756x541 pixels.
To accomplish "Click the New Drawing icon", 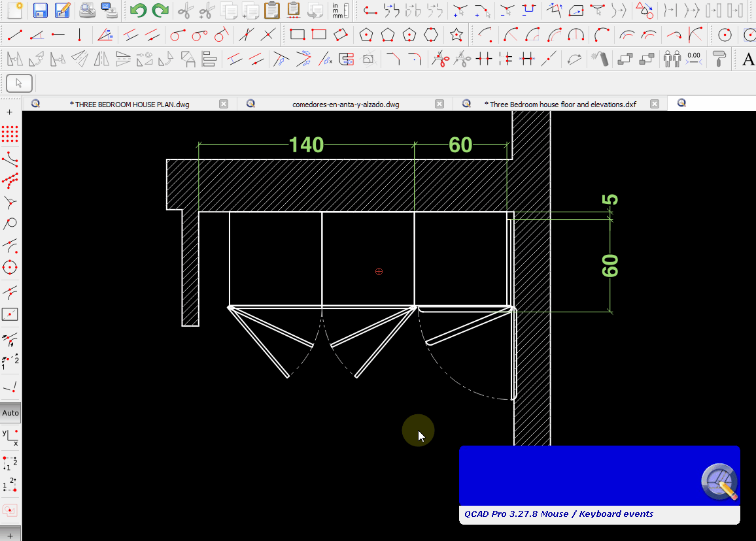I will pos(15,10).
